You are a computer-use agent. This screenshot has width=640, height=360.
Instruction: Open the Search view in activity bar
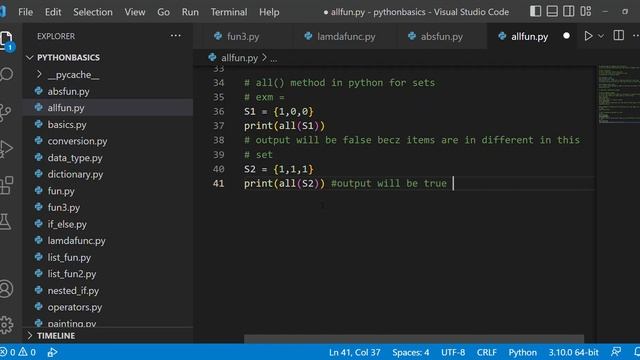tap(6, 75)
